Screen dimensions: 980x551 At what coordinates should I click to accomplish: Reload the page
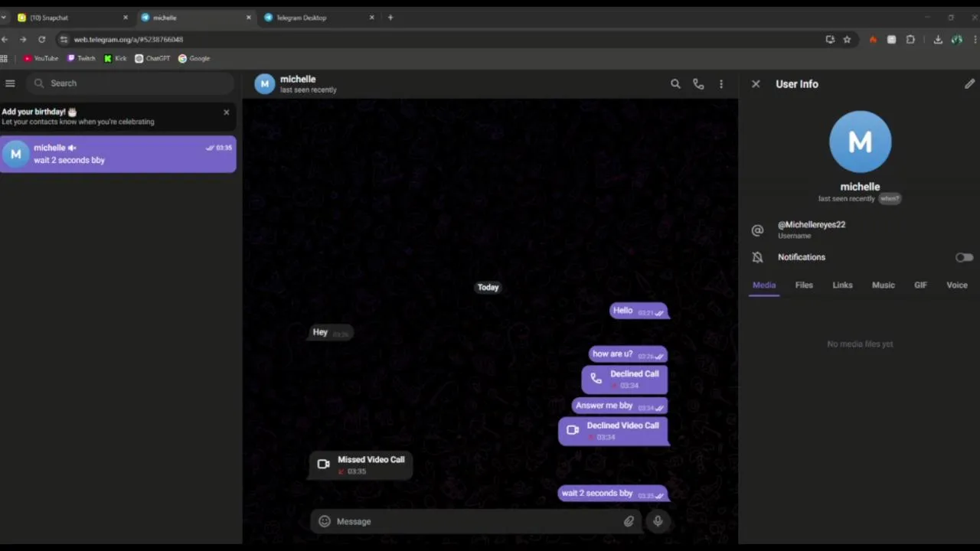coord(41,40)
